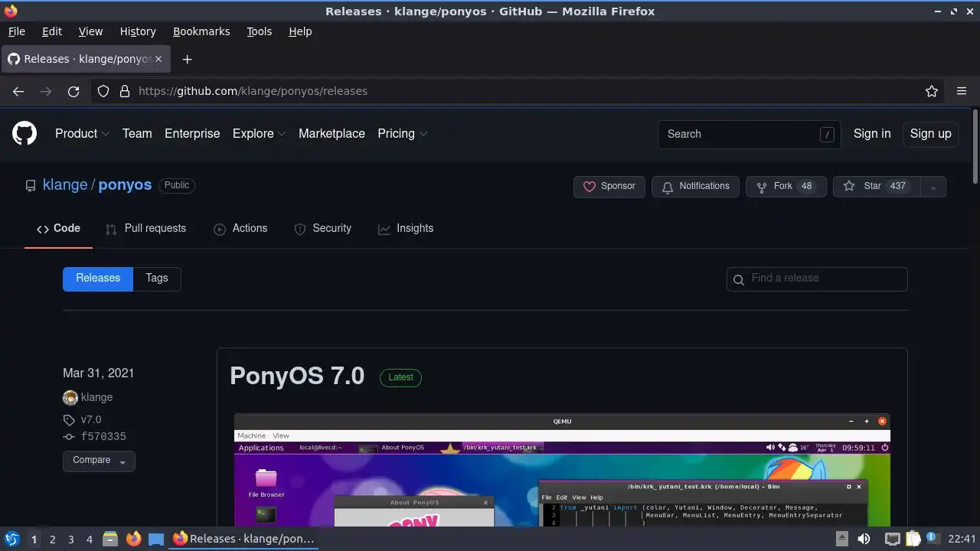The image size is (980, 551).
Task: Click the padlock site security icon
Action: point(125,91)
